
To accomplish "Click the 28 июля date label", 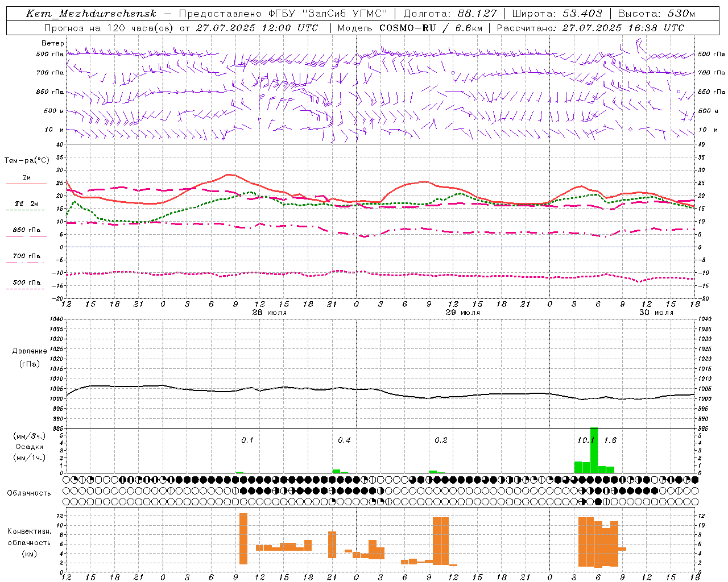I will pyautogui.click(x=270, y=313).
